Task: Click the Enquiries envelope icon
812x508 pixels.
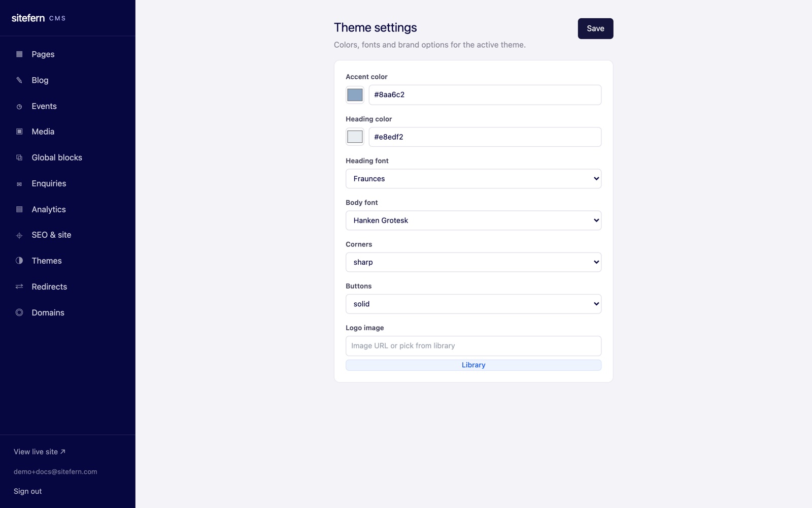Action: click(19, 184)
